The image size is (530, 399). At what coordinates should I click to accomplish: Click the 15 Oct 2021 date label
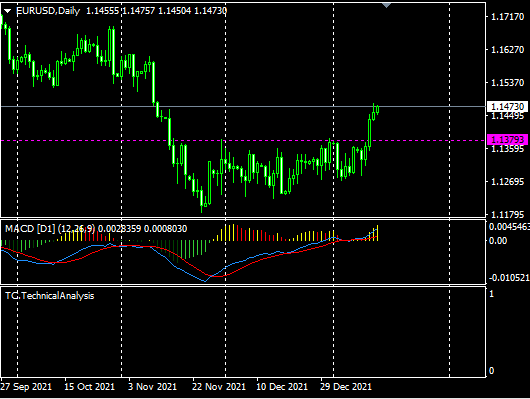click(x=90, y=387)
